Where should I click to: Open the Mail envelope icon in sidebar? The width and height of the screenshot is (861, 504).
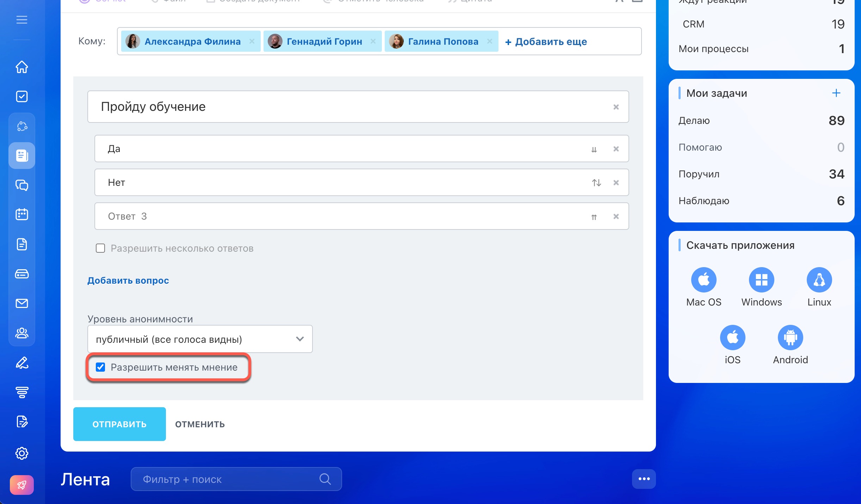coord(22,303)
